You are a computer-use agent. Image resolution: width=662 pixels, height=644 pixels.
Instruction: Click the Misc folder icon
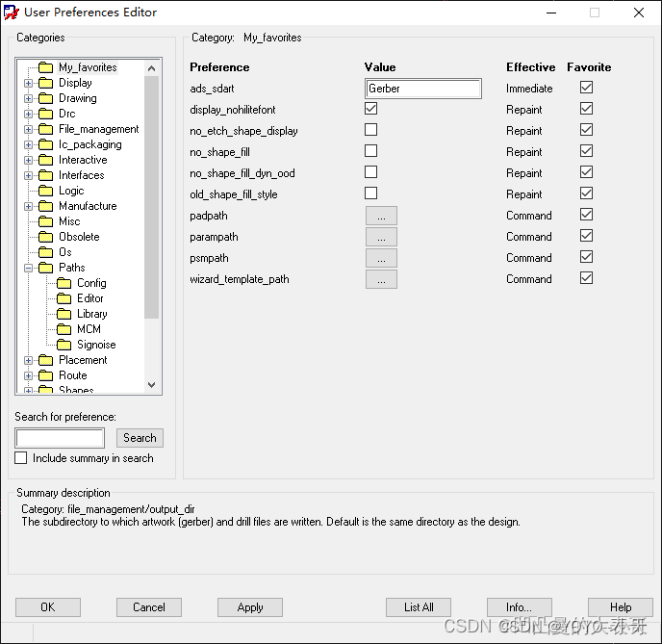click(x=45, y=221)
